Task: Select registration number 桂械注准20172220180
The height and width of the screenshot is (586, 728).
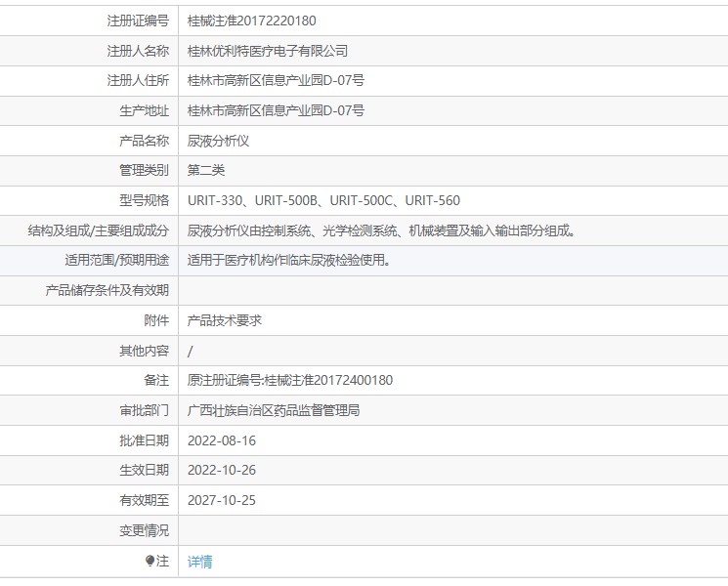Action: pyautogui.click(x=252, y=21)
